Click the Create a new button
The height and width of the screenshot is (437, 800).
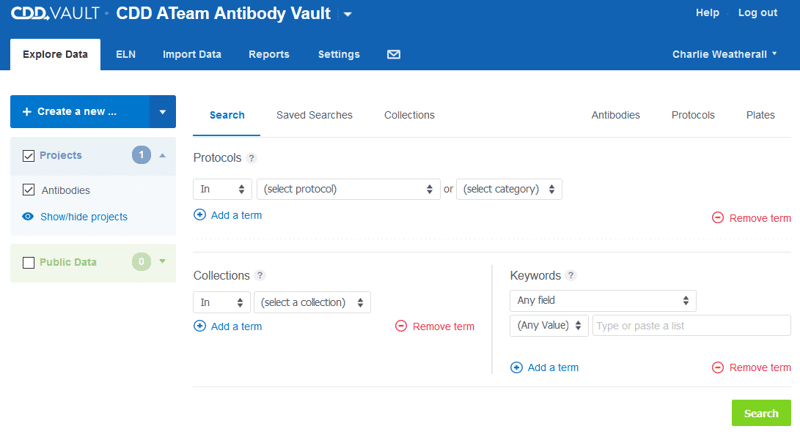click(80, 112)
